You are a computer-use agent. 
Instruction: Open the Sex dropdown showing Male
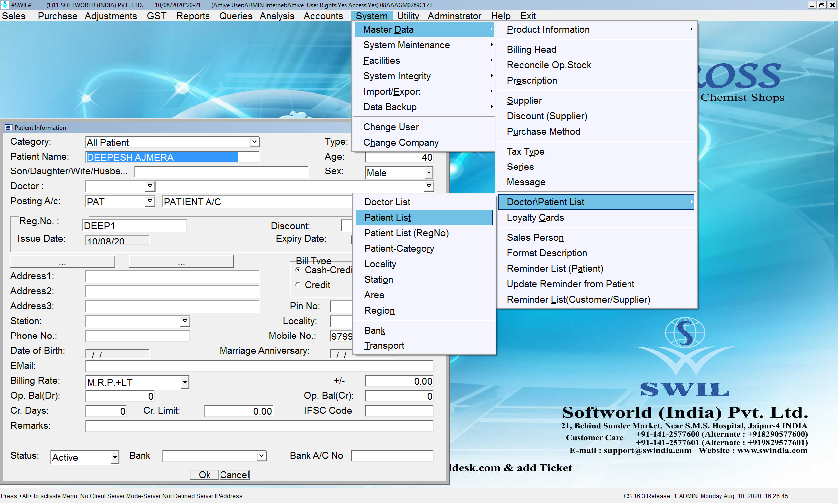429,173
